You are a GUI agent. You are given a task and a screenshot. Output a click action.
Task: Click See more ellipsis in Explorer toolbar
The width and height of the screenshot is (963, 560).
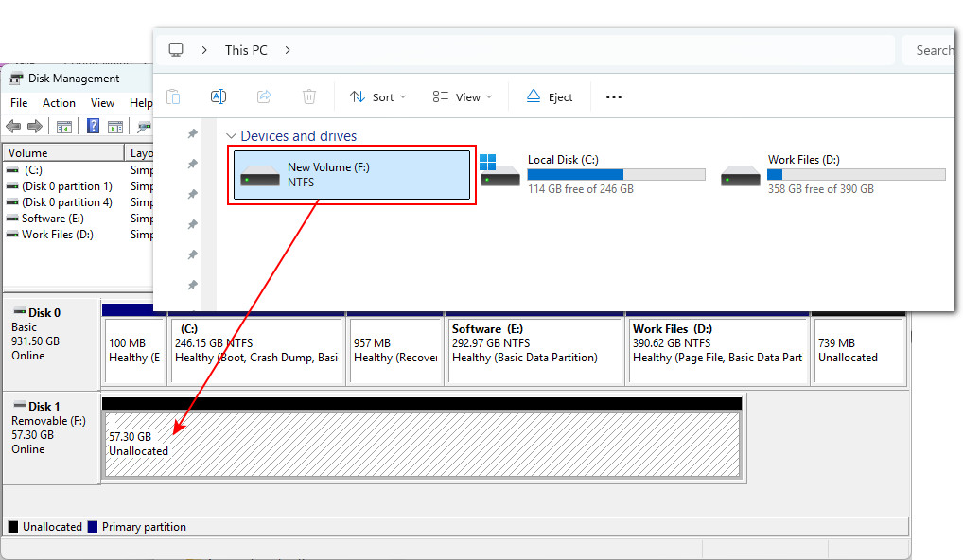614,97
